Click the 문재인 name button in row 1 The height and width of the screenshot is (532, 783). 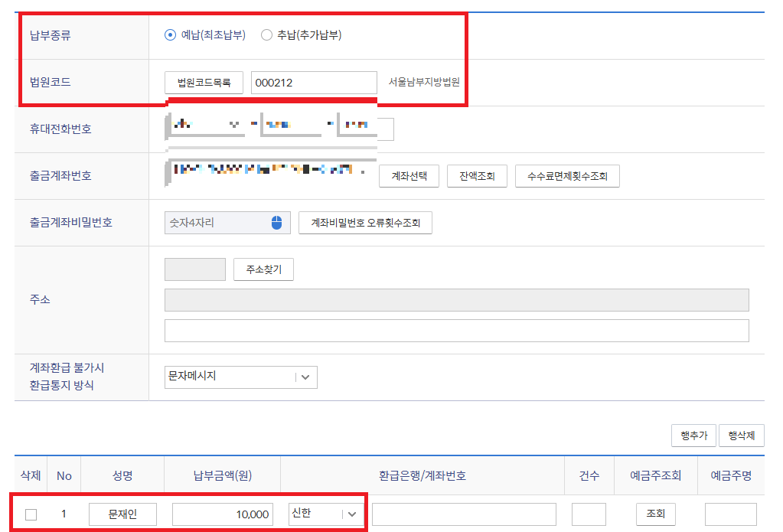(x=122, y=514)
